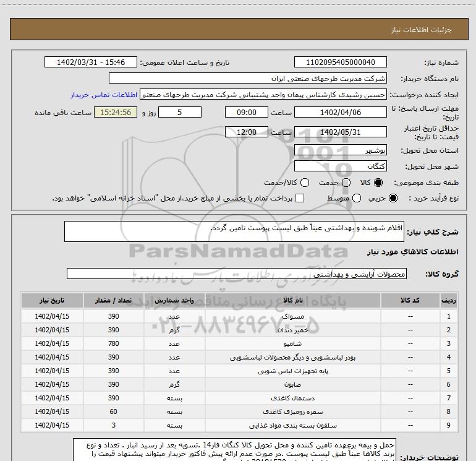Viewport: 476px width, 461px height.
Task: Click the product group field محصولات آرایشی و بهداشتی
Action: pyautogui.click(x=237, y=274)
